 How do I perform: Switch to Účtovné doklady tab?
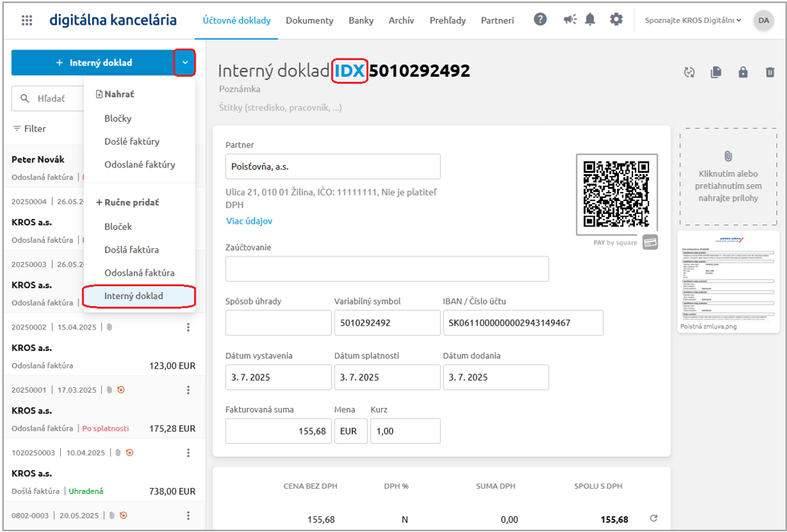coord(237,21)
